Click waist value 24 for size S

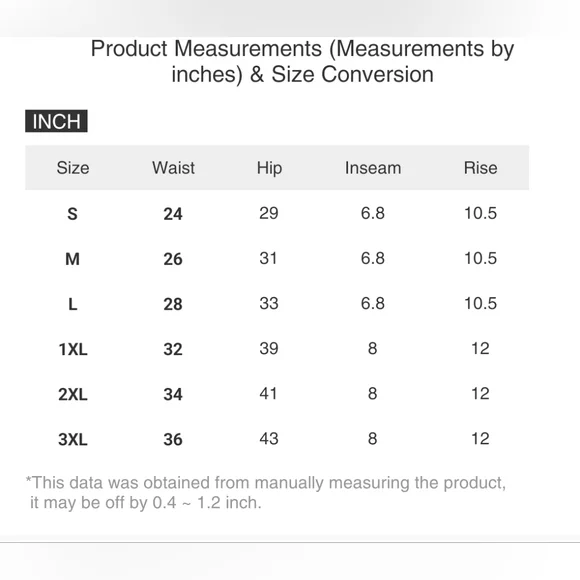coord(173,214)
